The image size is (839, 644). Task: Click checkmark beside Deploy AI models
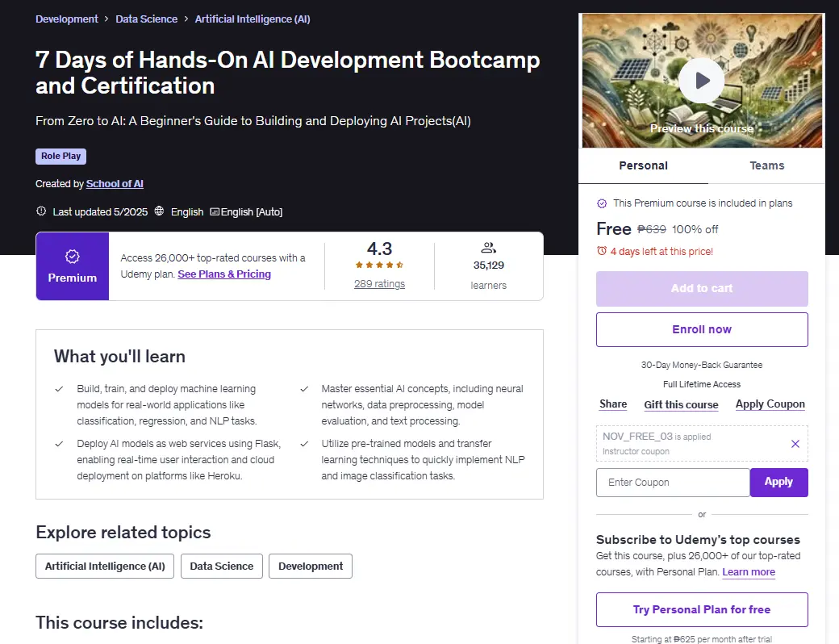tap(60, 444)
